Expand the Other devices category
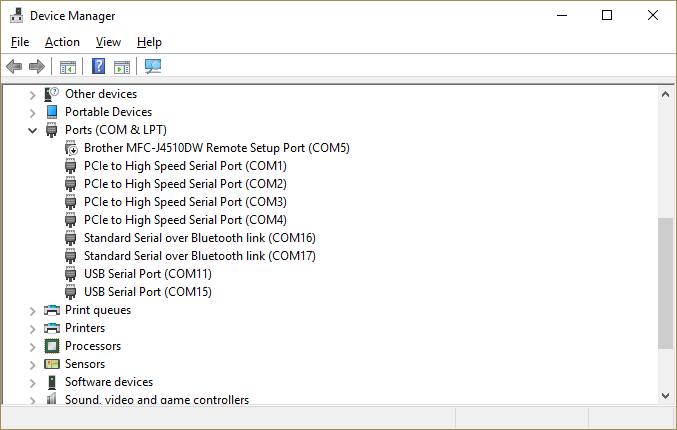677x430 pixels. [x=32, y=95]
